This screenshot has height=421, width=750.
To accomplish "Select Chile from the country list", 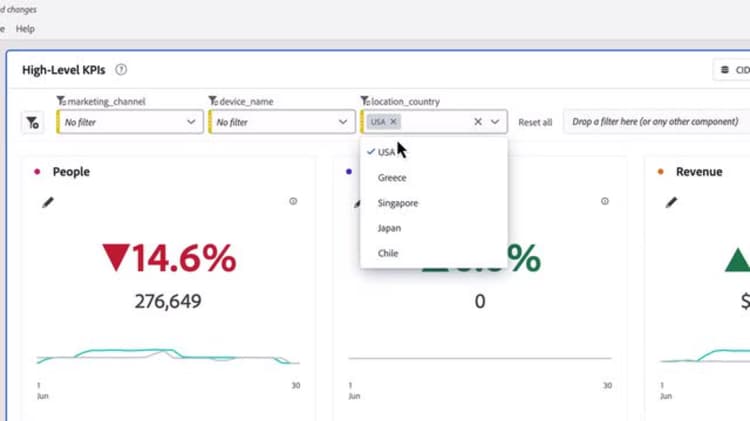I will pos(434,254).
